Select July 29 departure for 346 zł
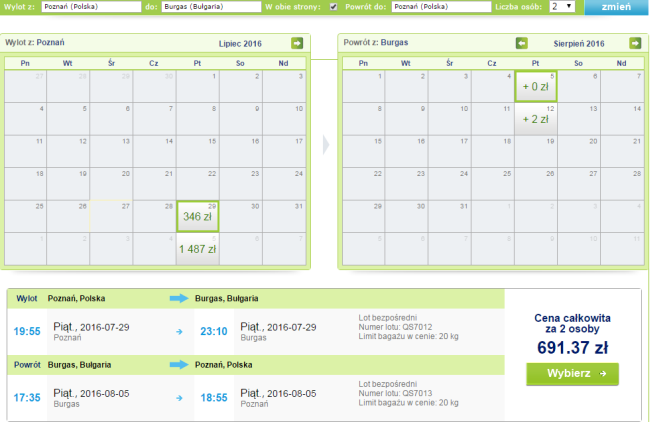The width and height of the screenshot is (650, 422). pyautogui.click(x=198, y=216)
